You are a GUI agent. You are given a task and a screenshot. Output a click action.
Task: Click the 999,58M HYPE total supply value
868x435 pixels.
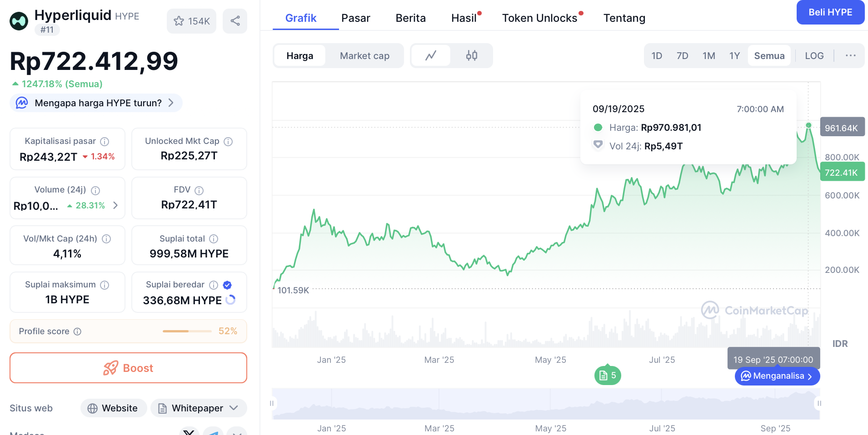[189, 253]
